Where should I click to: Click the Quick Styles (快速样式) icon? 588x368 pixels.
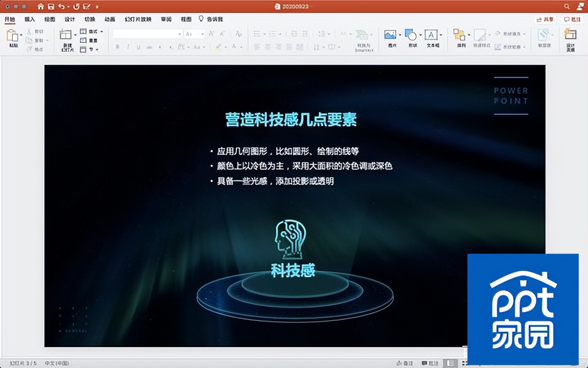coord(480,35)
